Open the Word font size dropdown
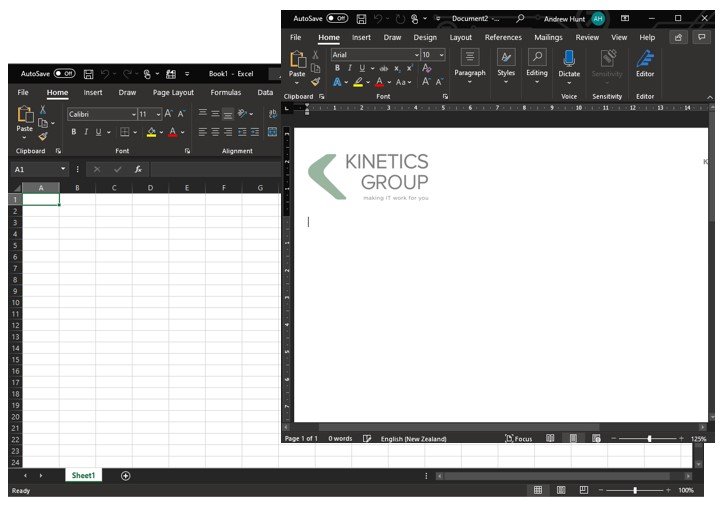 click(x=442, y=55)
